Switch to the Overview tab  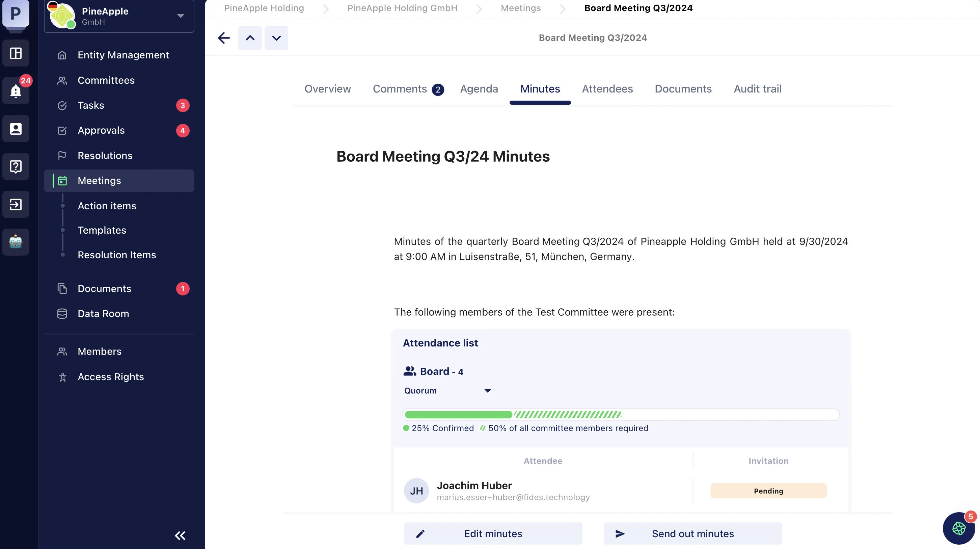(328, 89)
